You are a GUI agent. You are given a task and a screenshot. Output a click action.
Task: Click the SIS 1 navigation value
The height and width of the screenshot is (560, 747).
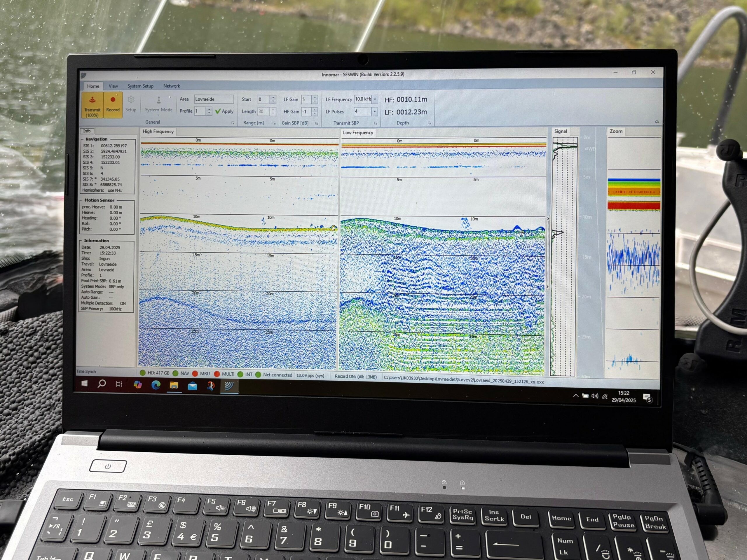click(x=114, y=146)
